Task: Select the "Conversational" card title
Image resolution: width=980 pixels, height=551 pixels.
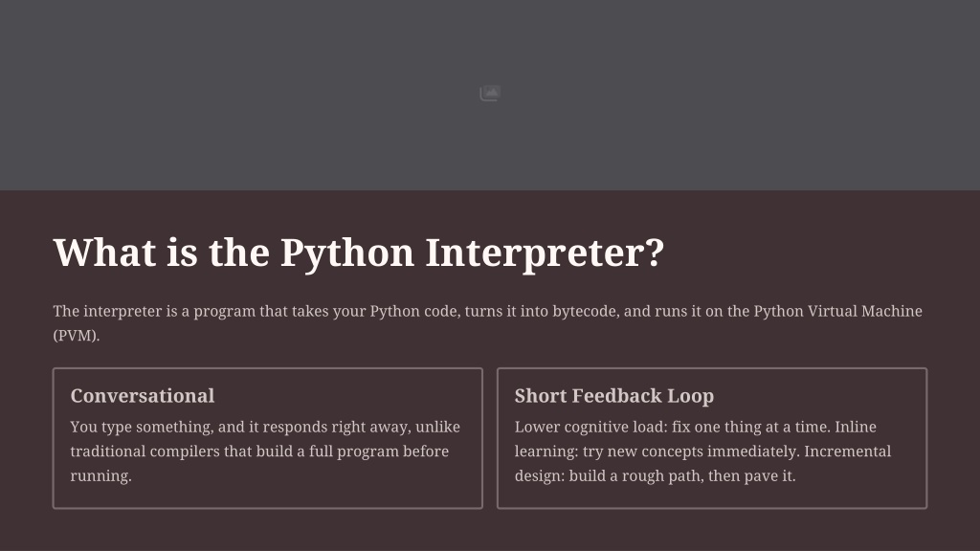Action: (x=142, y=396)
